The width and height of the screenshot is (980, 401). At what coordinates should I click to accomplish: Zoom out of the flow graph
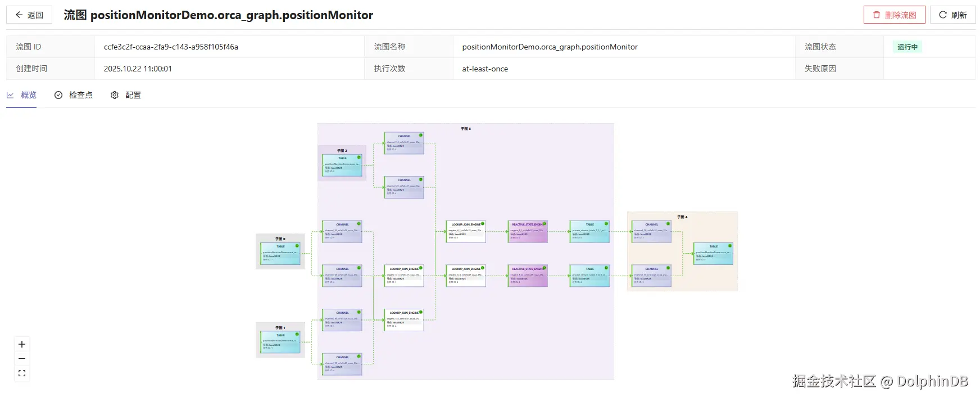pyautogui.click(x=22, y=359)
